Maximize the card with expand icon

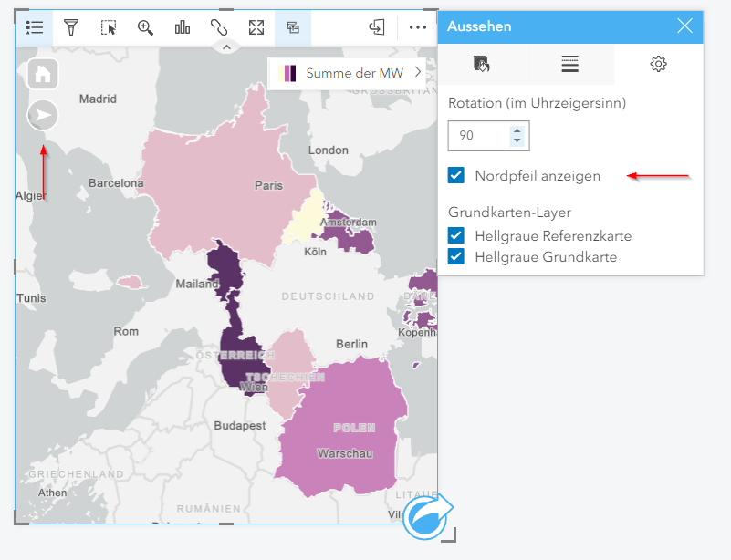256,27
